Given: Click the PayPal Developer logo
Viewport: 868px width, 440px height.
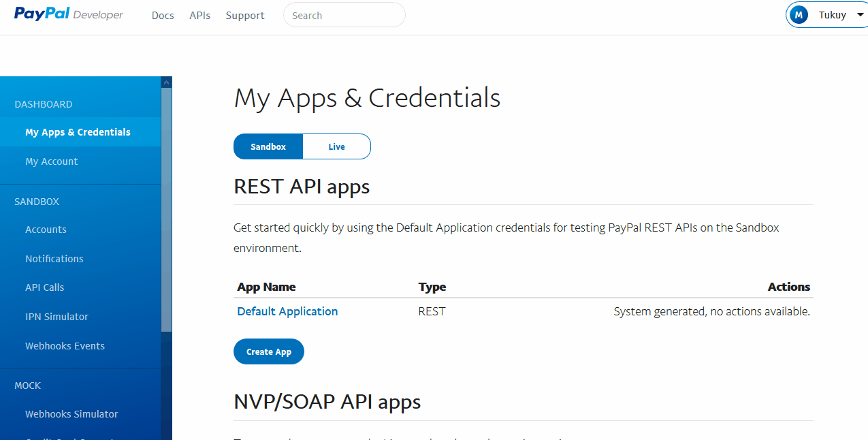Looking at the screenshot, I should 68,14.
